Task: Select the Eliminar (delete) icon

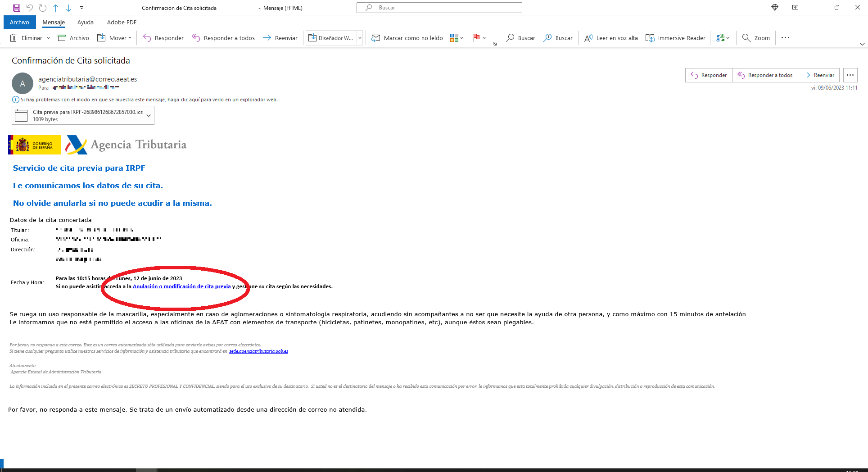Action: (14, 38)
